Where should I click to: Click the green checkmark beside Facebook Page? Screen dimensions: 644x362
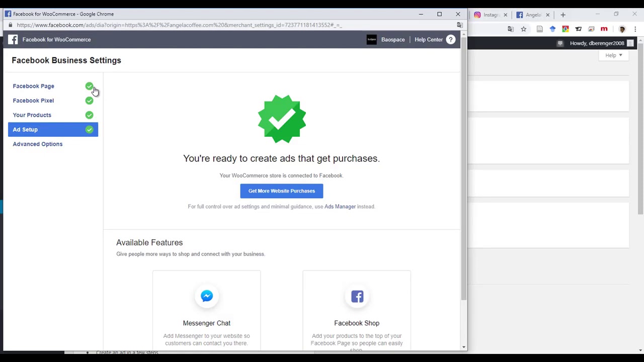[x=89, y=86]
